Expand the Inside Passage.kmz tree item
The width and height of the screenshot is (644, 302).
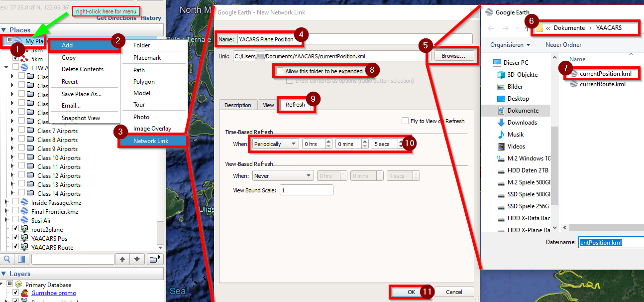tap(6, 203)
